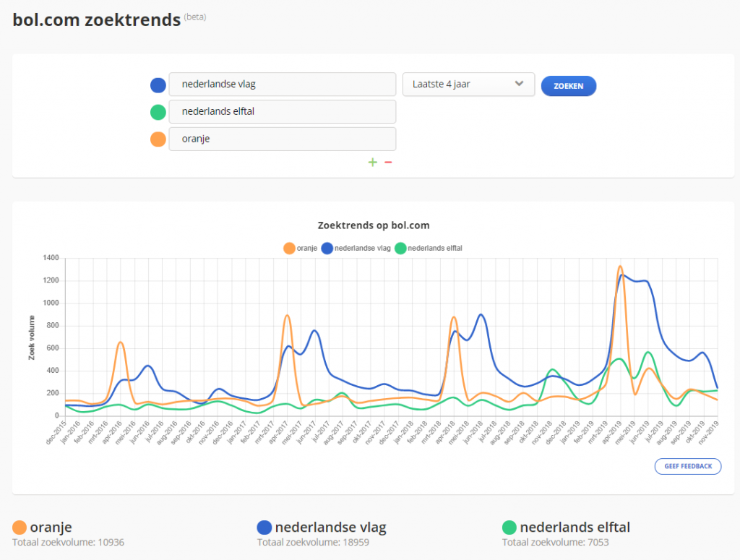This screenshot has width=740, height=560.
Task: Click Totaal zoekvolume: 10936 text
Action: (69, 543)
